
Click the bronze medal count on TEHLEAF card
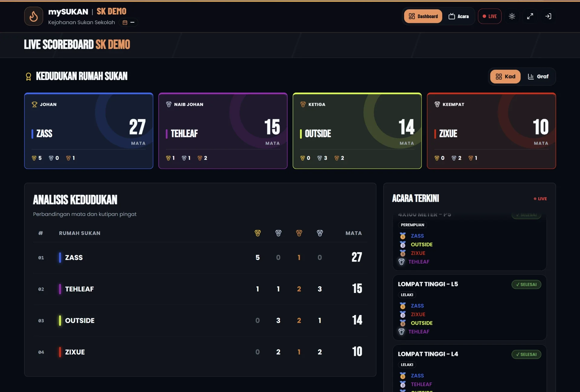click(x=202, y=158)
